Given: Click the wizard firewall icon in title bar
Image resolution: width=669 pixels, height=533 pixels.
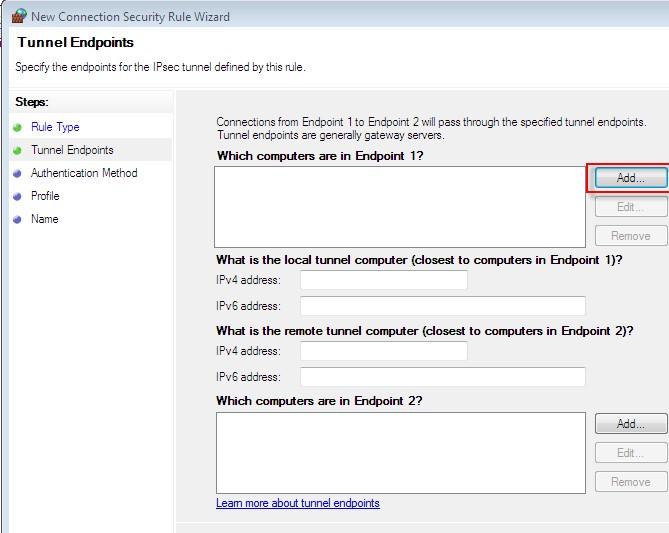Looking at the screenshot, I should point(18,16).
